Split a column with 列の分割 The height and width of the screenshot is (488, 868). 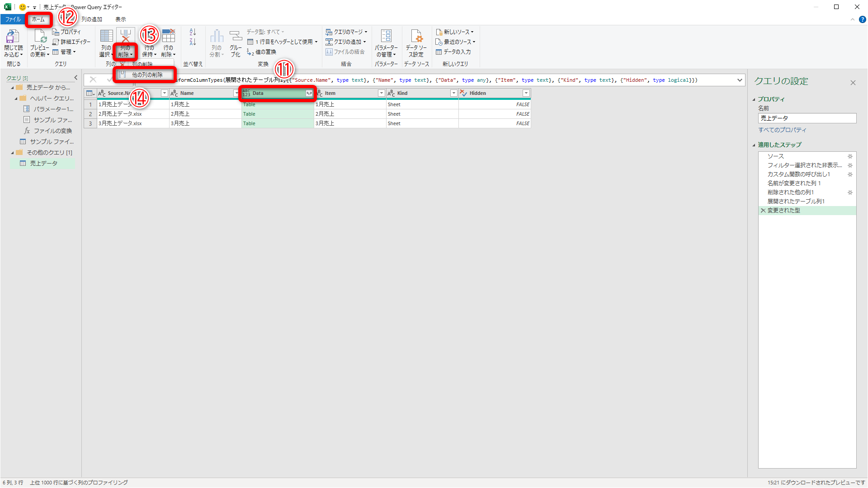[x=217, y=43]
